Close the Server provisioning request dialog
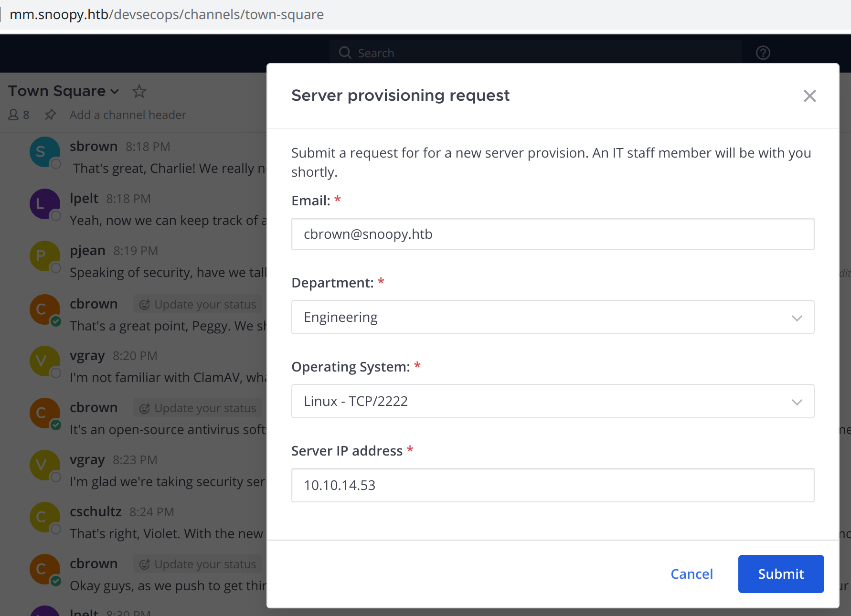The height and width of the screenshot is (616, 851). click(x=809, y=96)
